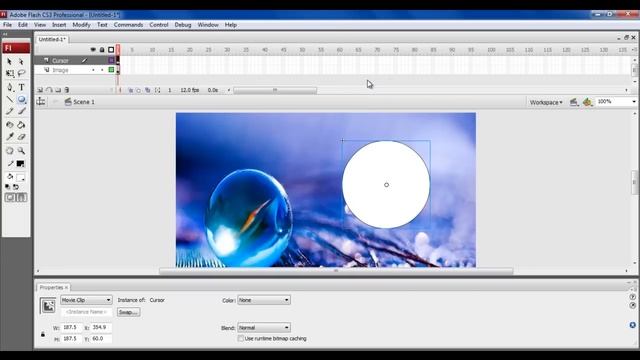This screenshot has height=360, width=640.
Task: Select the Subselection tool
Action: (21, 62)
